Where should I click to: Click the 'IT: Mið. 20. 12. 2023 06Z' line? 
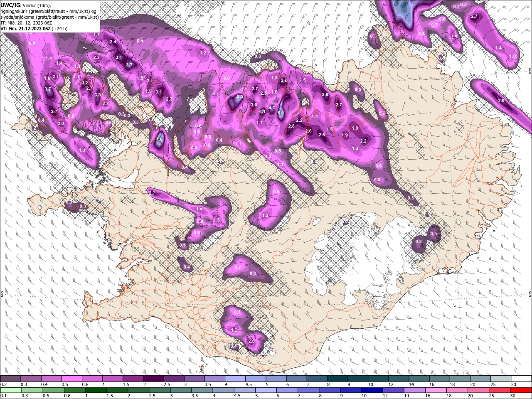[26, 23]
